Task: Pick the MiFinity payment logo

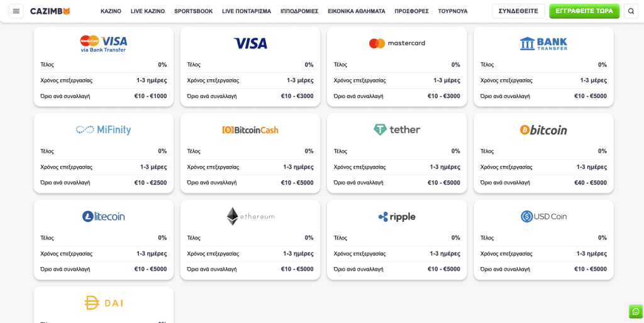Action: coord(104,129)
